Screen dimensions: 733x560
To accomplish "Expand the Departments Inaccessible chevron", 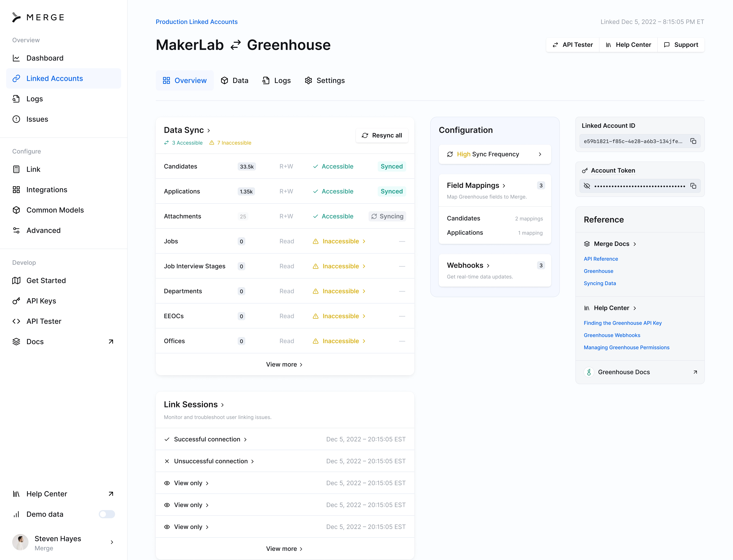I will 364,291.
